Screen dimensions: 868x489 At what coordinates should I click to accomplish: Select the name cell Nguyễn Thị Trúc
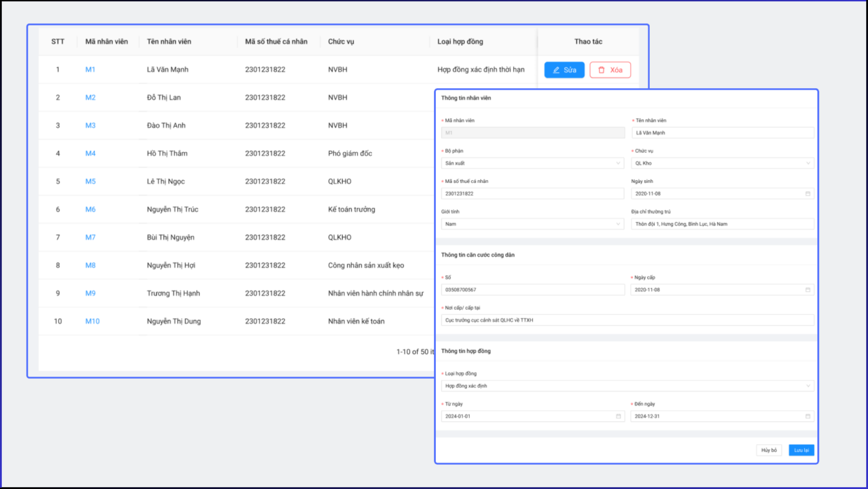(x=173, y=209)
